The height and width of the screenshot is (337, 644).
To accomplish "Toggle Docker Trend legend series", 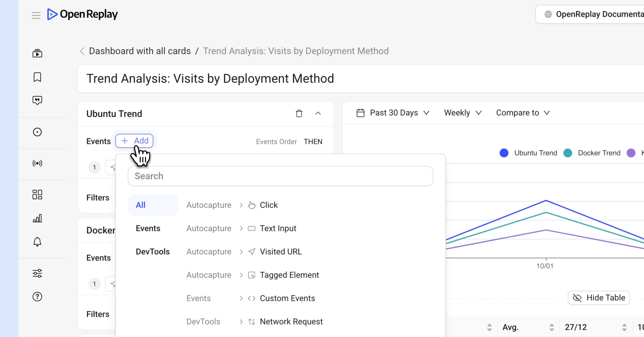I will (x=599, y=153).
